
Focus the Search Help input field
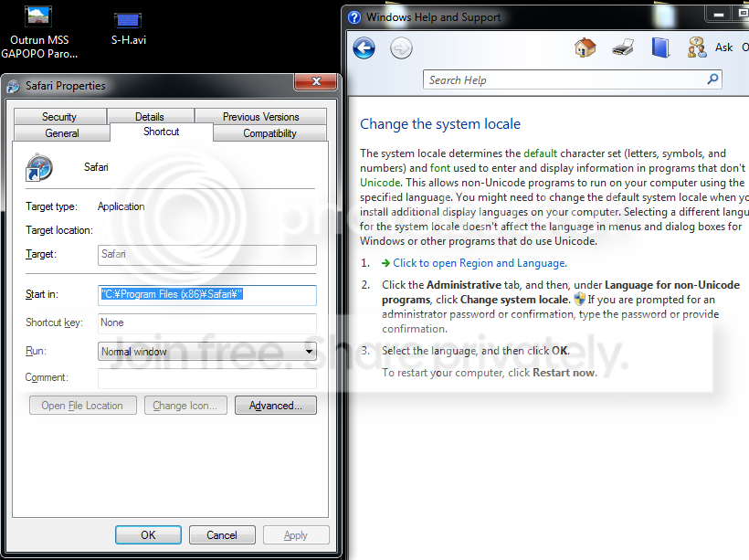click(564, 79)
